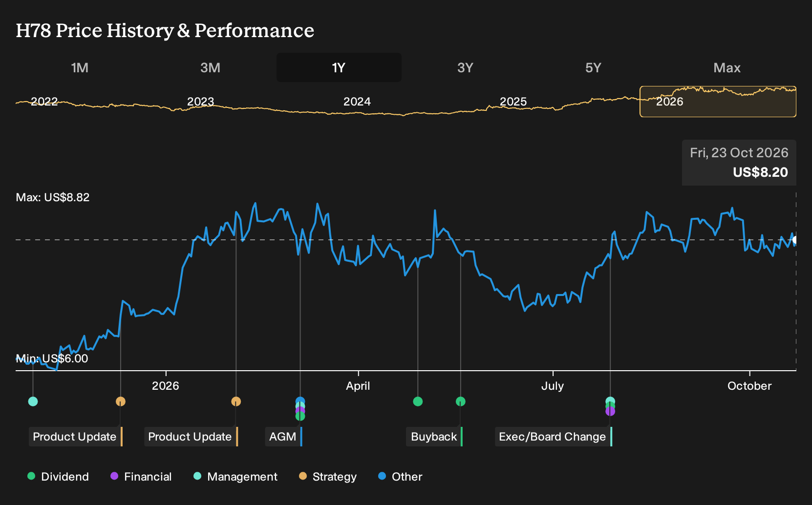Screen dimensions: 812x505
Task: Click the April axis label
Action: point(358,386)
